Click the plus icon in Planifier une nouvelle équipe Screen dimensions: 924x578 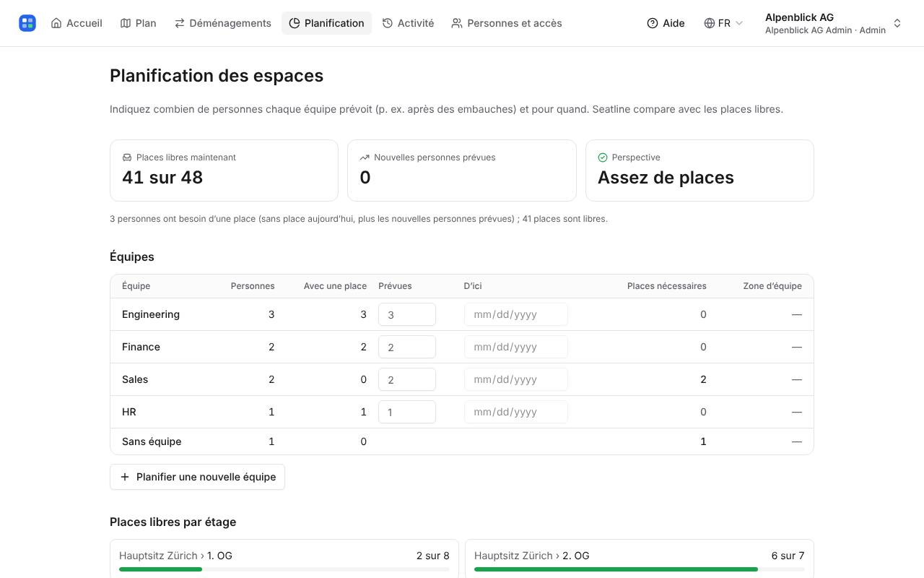(125, 477)
